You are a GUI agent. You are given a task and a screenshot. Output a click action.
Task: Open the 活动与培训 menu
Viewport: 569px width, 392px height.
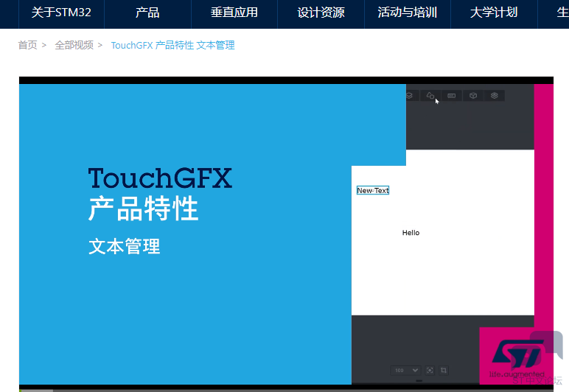tap(407, 13)
